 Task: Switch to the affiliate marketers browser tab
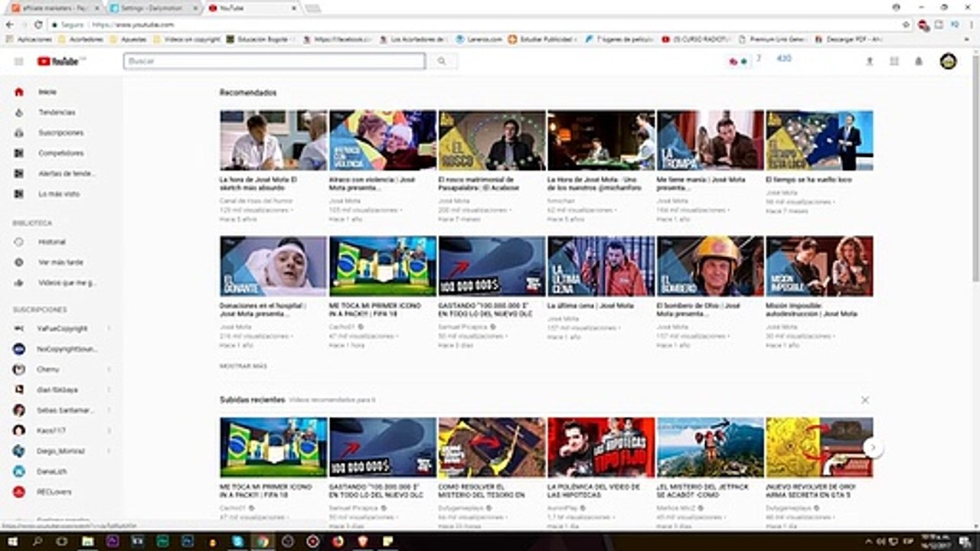pyautogui.click(x=54, y=8)
